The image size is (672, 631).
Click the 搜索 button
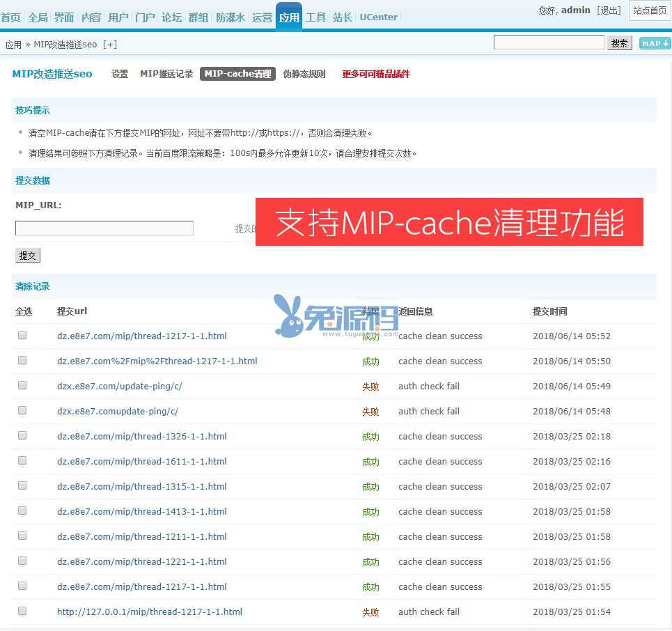(619, 43)
